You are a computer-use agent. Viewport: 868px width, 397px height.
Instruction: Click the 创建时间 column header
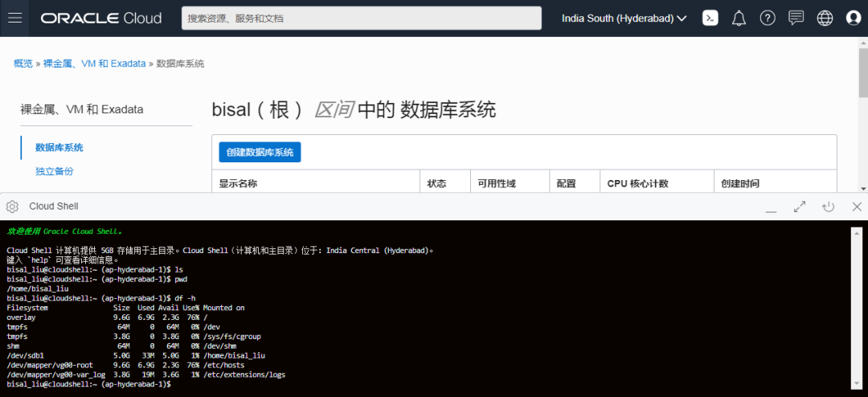[x=740, y=183]
